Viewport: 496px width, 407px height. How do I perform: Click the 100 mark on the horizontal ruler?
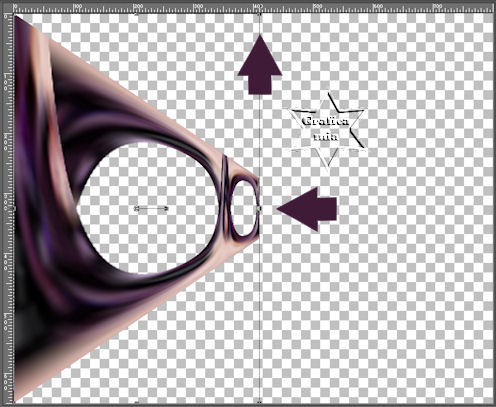click(x=77, y=7)
